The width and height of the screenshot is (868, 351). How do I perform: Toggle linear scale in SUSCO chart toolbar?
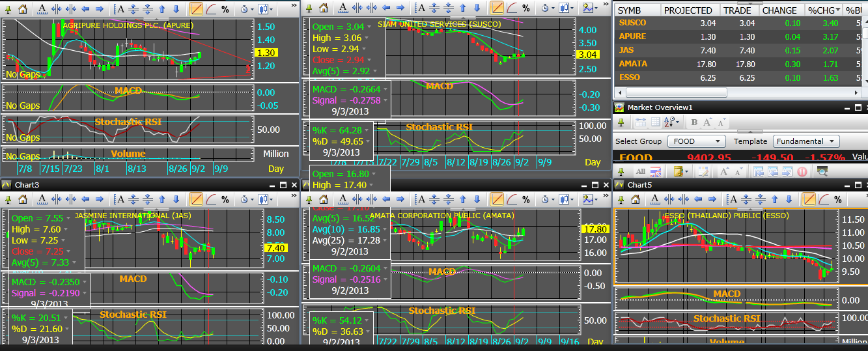[x=496, y=8]
